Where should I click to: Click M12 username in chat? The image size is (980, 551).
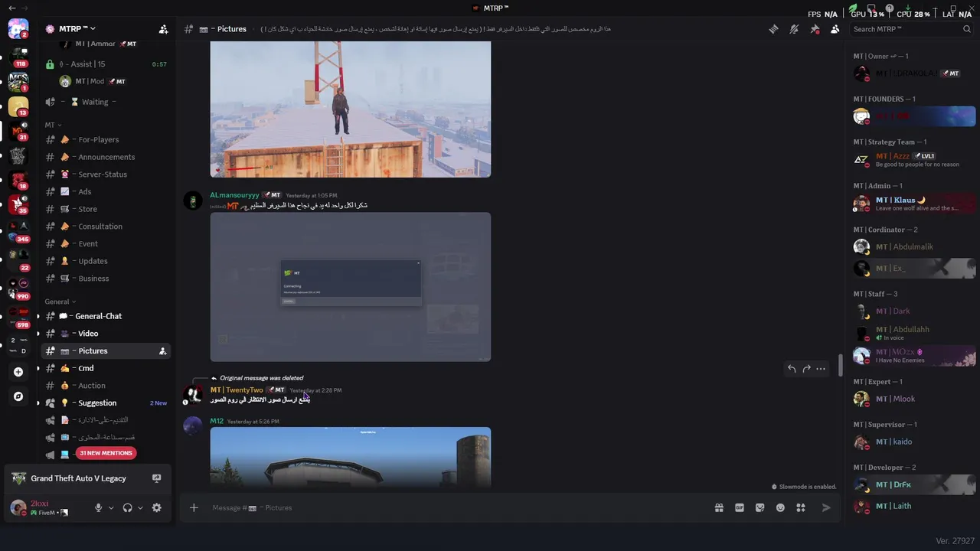217,422
